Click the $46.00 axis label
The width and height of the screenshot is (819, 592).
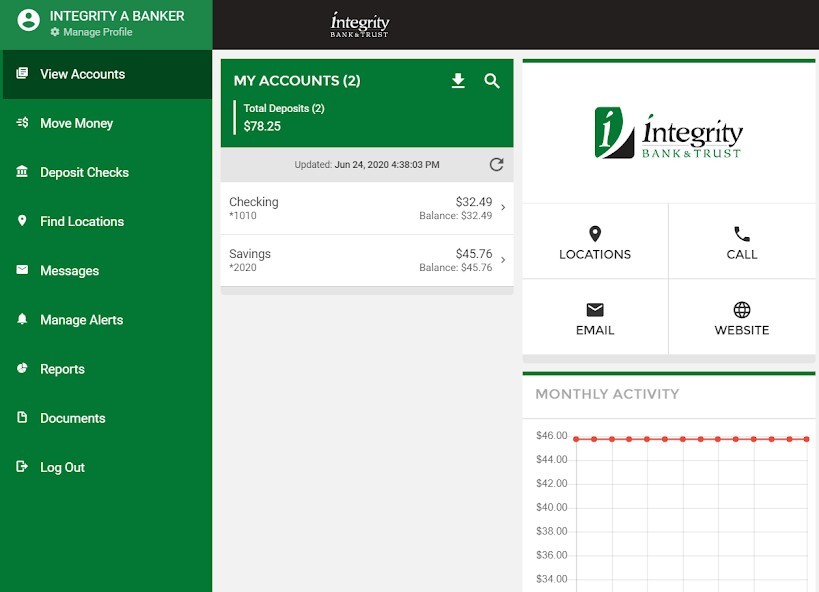(x=552, y=435)
